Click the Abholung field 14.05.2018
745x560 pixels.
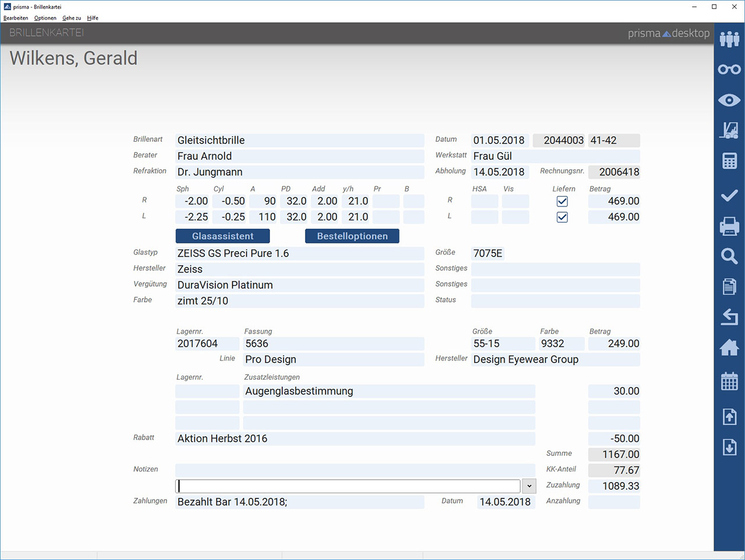coord(500,172)
